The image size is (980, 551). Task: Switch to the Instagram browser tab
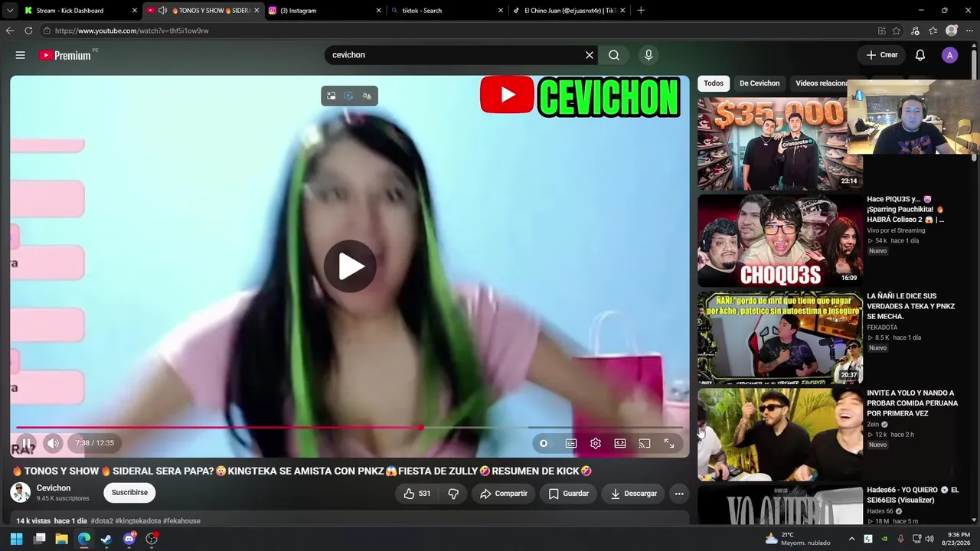coord(324,11)
